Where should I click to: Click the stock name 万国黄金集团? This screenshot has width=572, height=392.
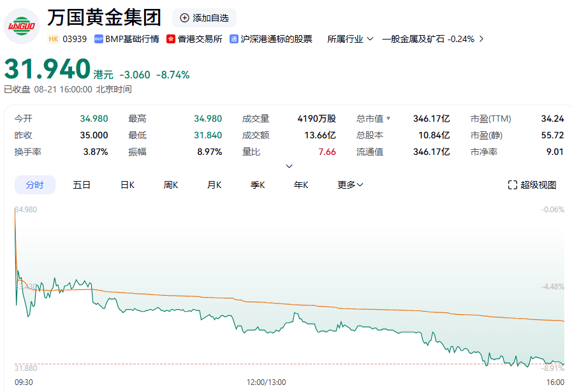pyautogui.click(x=105, y=17)
